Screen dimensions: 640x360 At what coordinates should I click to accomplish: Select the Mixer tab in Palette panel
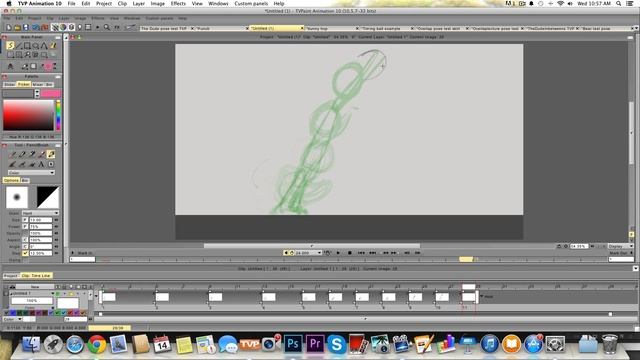coord(38,84)
